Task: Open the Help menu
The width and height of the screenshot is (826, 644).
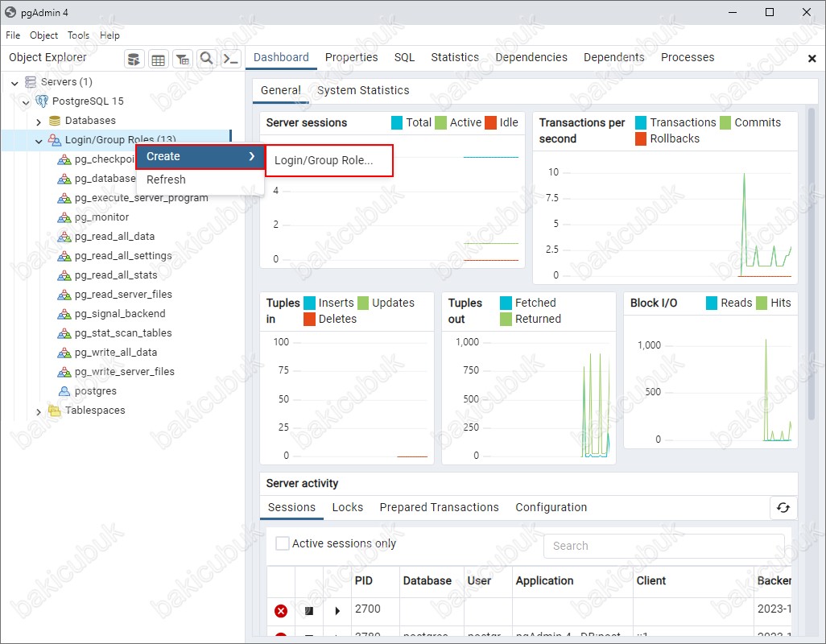Action: pos(109,35)
